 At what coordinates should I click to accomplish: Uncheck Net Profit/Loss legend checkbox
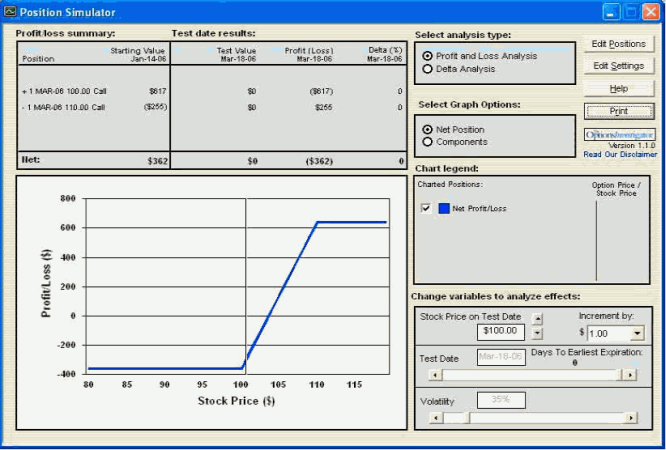(425, 208)
